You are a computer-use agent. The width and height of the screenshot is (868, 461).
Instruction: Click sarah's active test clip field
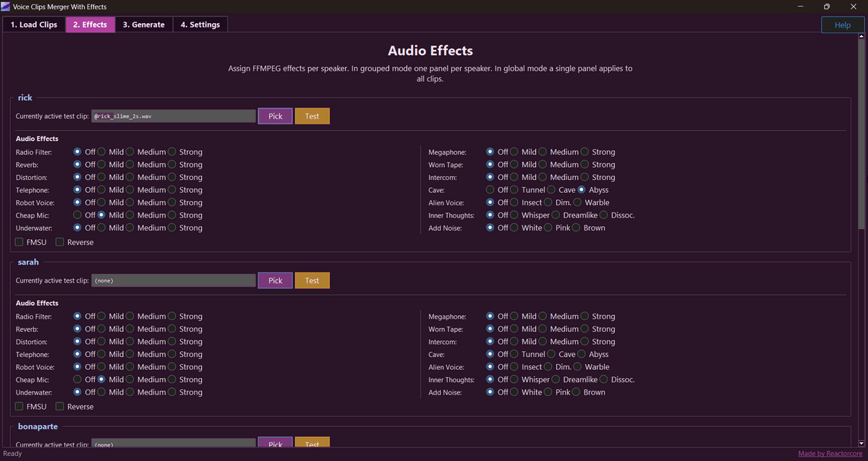(x=174, y=280)
